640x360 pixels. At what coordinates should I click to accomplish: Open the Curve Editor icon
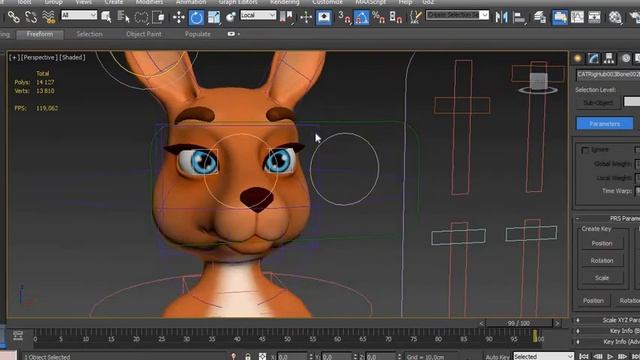coord(577,17)
